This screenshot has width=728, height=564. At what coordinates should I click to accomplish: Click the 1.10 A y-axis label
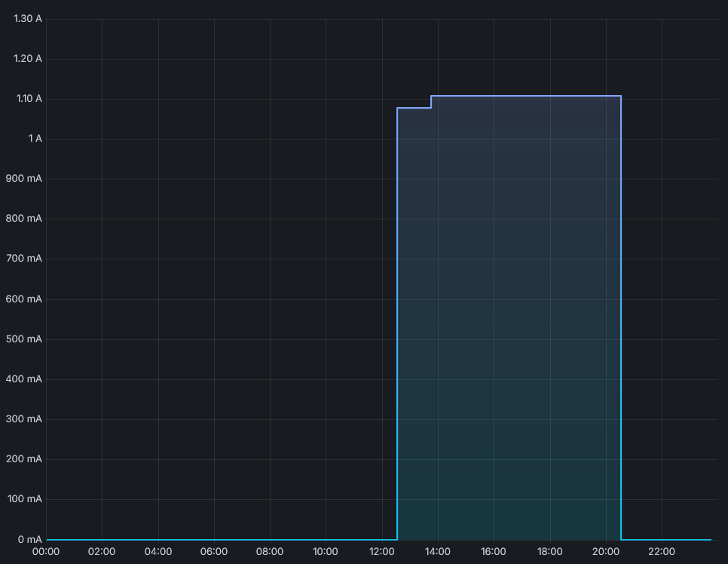click(28, 99)
